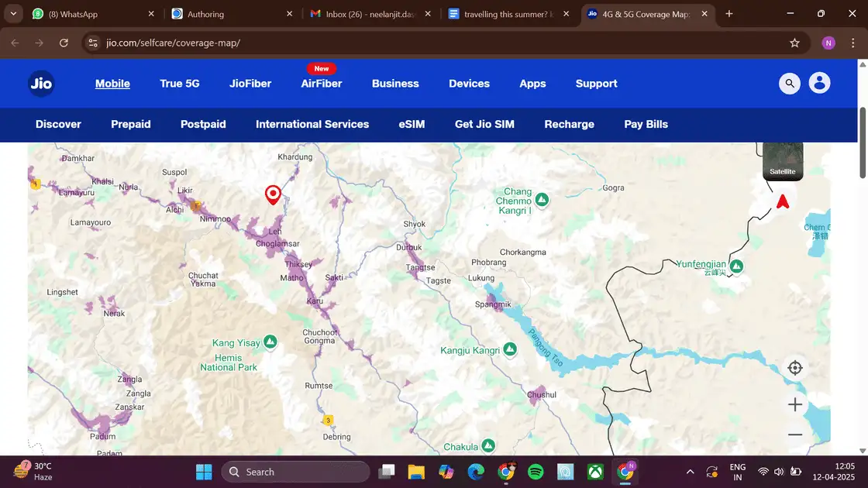The height and width of the screenshot is (488, 868).
Task: Click the profile account icon
Action: pos(819,83)
